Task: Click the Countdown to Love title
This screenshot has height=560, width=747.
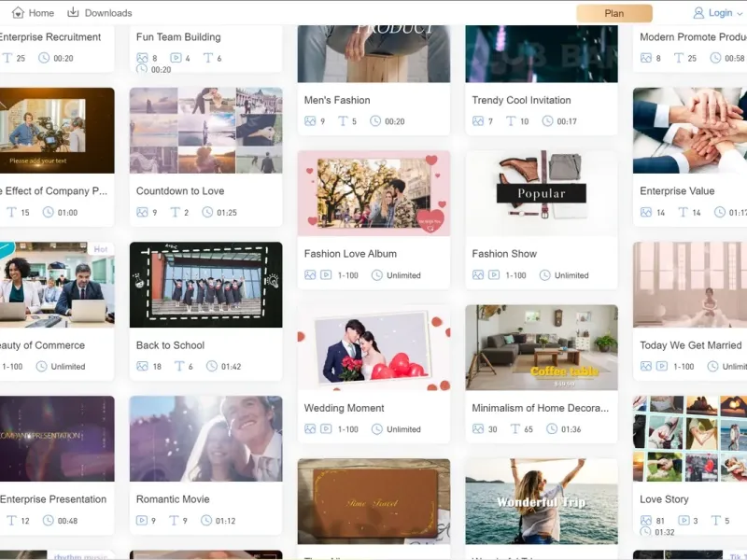Action: coord(180,191)
